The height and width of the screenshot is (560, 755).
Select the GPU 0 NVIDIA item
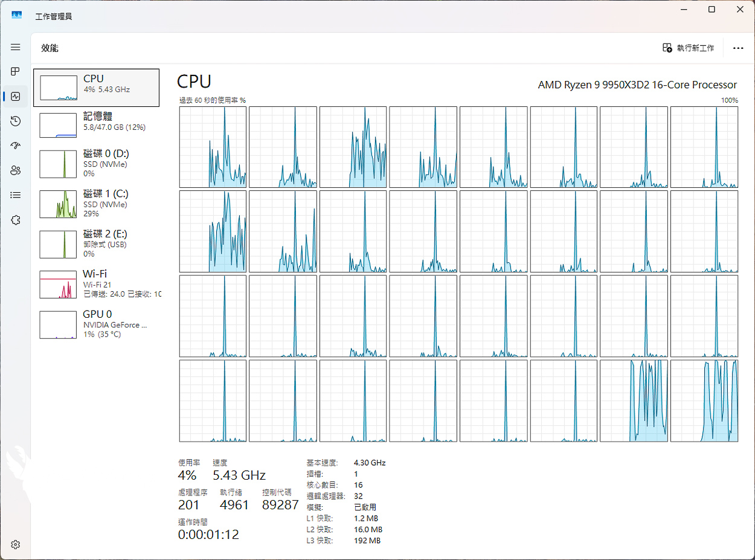(97, 324)
